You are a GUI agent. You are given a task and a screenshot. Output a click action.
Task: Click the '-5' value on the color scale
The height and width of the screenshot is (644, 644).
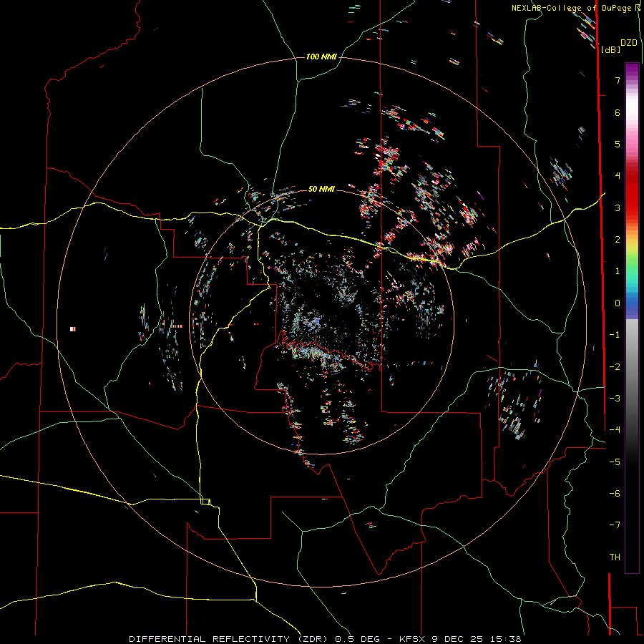point(615,462)
